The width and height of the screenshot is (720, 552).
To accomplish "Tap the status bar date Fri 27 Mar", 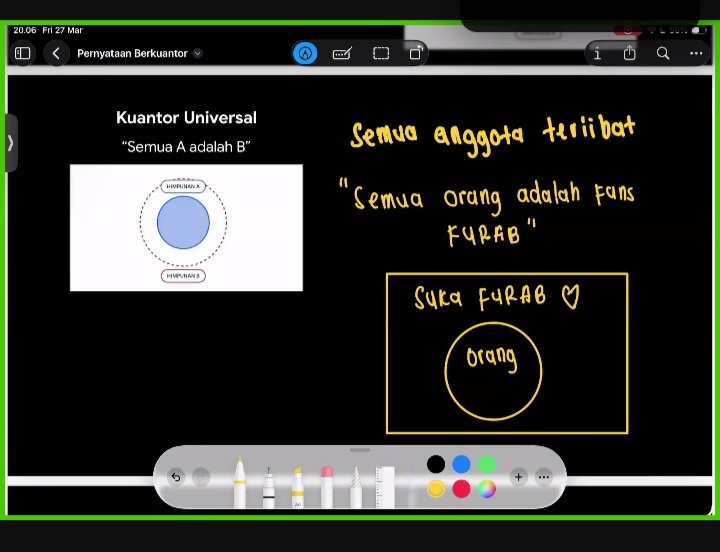I will [62, 30].
